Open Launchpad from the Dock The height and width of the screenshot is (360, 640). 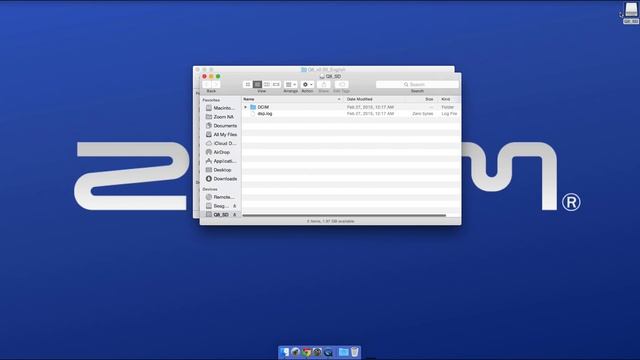tap(296, 352)
